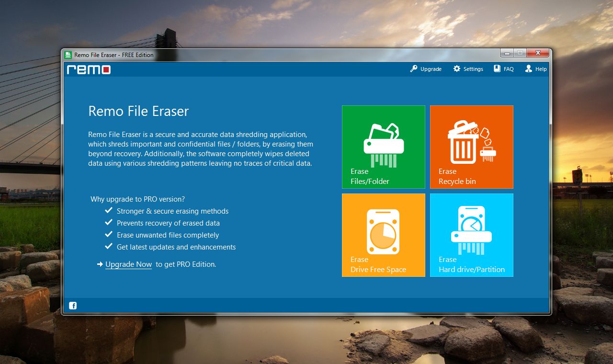Close the Remo File Eraser window
Image resolution: width=613 pixels, height=364 pixels.
pyautogui.click(x=538, y=53)
